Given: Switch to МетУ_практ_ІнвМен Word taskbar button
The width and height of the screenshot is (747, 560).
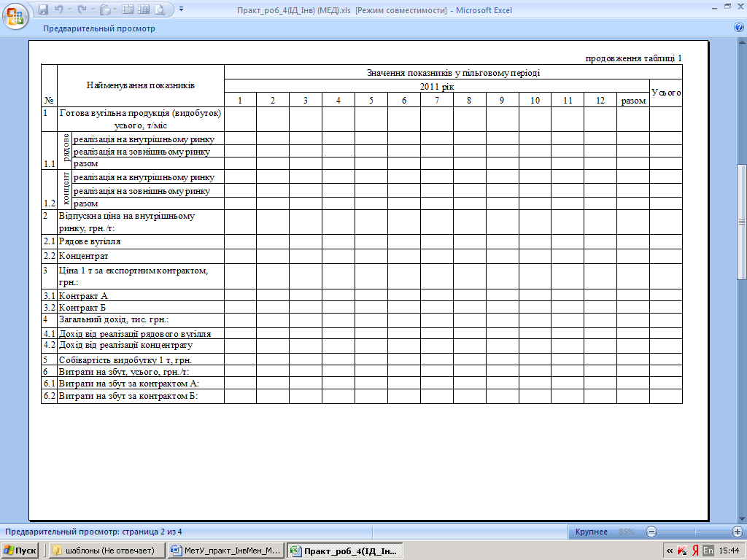Looking at the screenshot, I should pyautogui.click(x=227, y=551).
